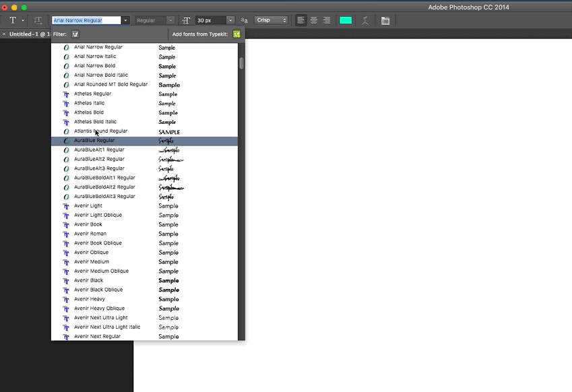
Task: Select AuraBlueBoldAlt1 Regular font
Action: [x=144, y=178]
